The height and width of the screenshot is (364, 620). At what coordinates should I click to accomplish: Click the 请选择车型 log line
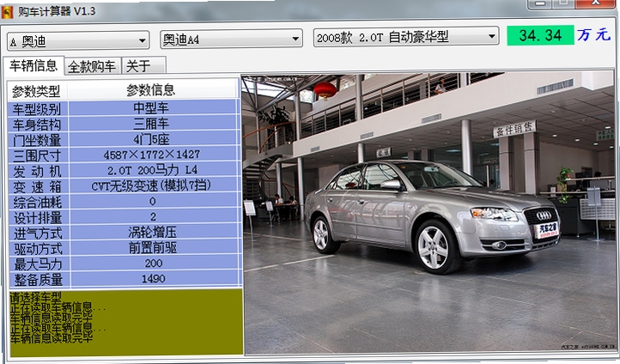pyautogui.click(x=35, y=296)
